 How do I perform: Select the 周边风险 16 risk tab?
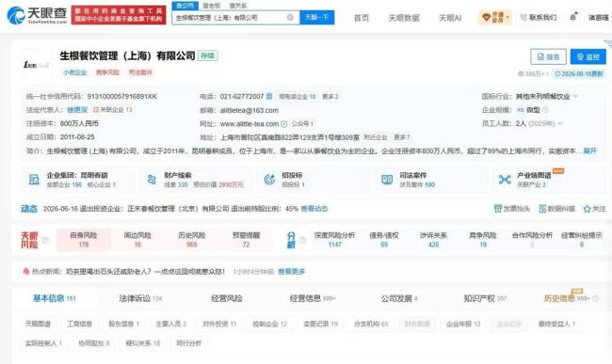[137, 240]
